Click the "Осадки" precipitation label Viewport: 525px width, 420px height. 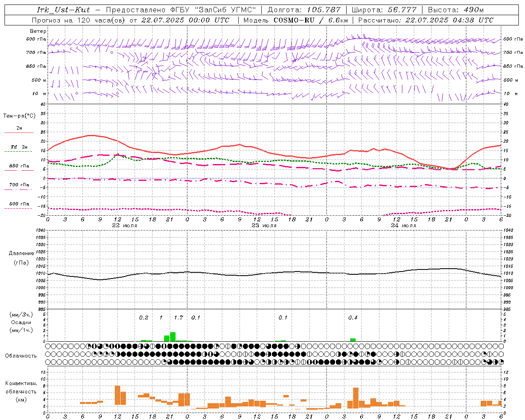[x=21, y=322]
